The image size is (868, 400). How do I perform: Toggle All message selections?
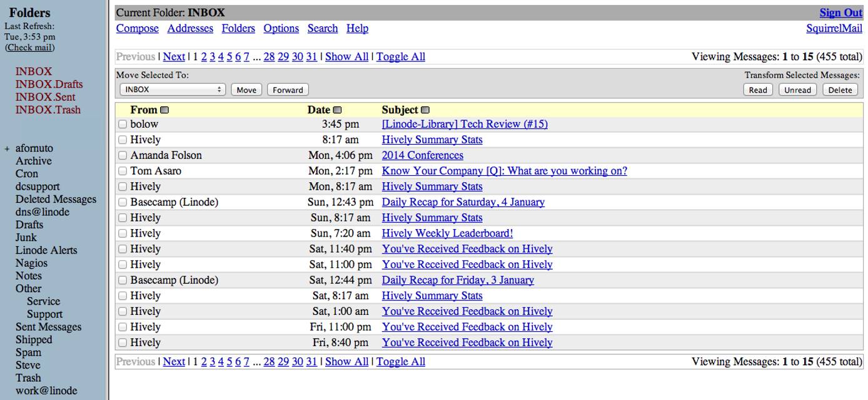pyautogui.click(x=401, y=56)
